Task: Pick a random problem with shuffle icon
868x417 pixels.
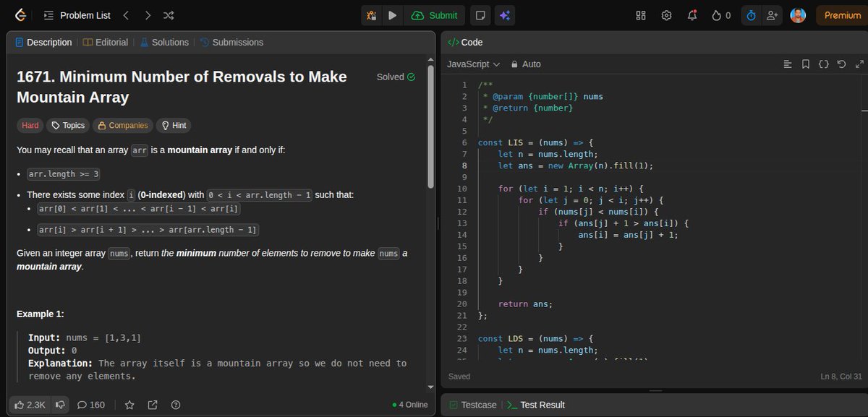Action: point(169,15)
